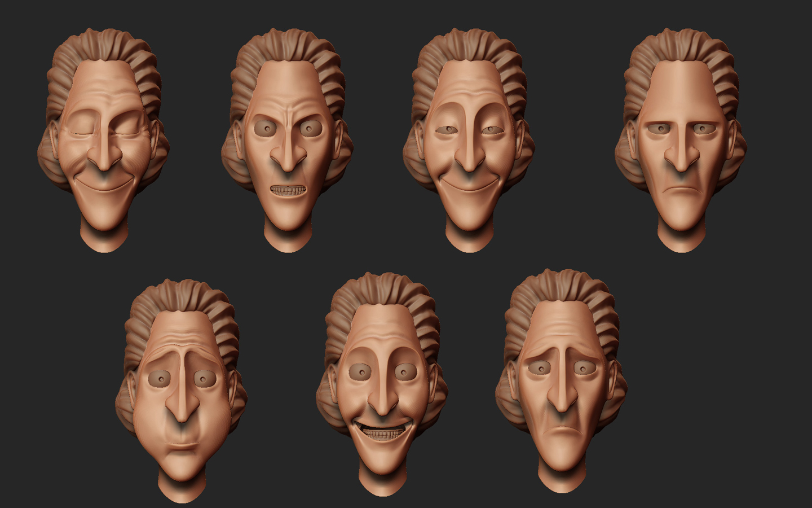Select the sad head with raised inner brows
Screen dimensions: 812x508
562,381
